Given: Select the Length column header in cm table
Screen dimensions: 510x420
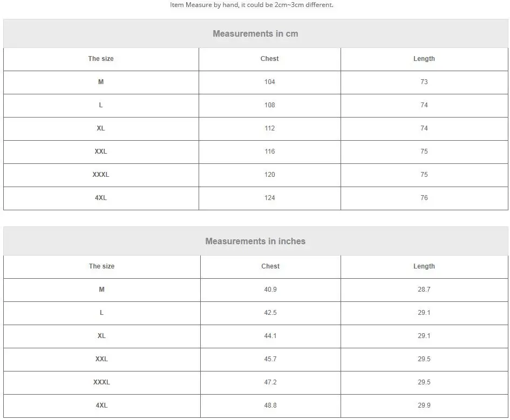Looking at the screenshot, I should tap(424, 59).
